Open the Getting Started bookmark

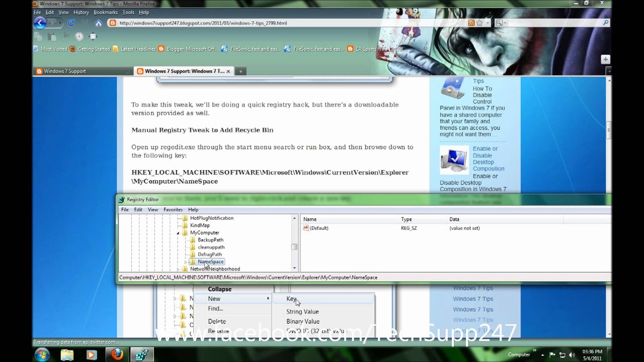pyautogui.click(x=90, y=49)
